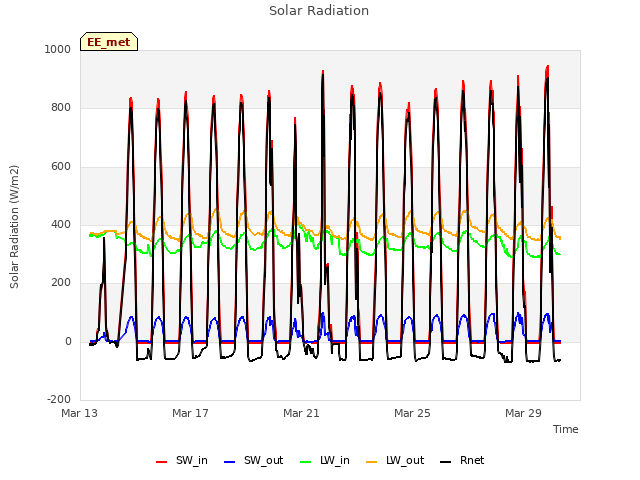This screenshot has width=640, height=480.
Task: Click the black Rnet legend swatch
Action: tap(446, 462)
